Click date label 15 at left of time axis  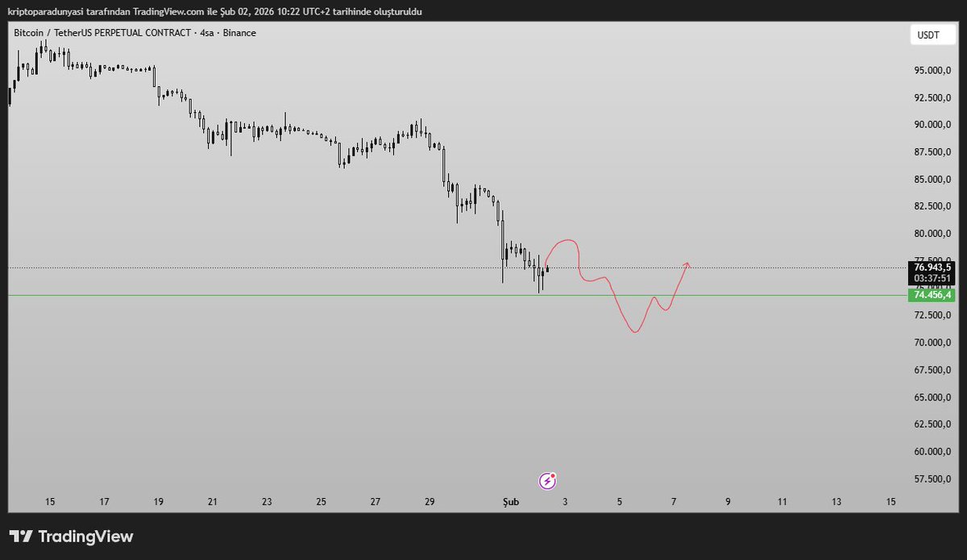point(50,502)
